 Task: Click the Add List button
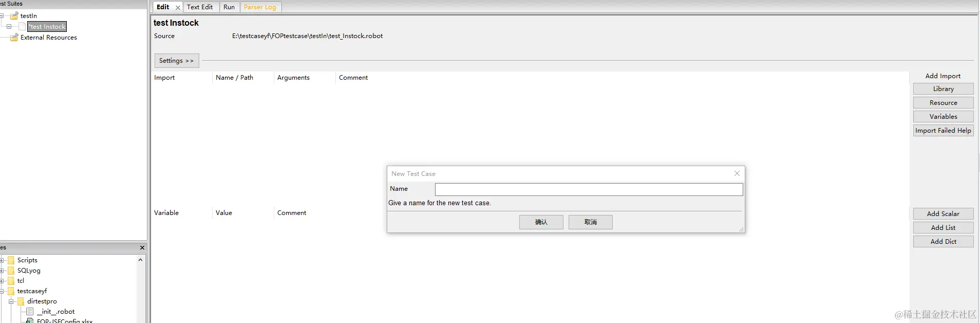coord(943,228)
